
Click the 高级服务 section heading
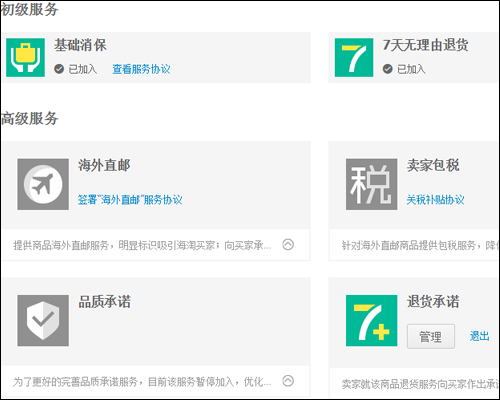pyautogui.click(x=29, y=118)
